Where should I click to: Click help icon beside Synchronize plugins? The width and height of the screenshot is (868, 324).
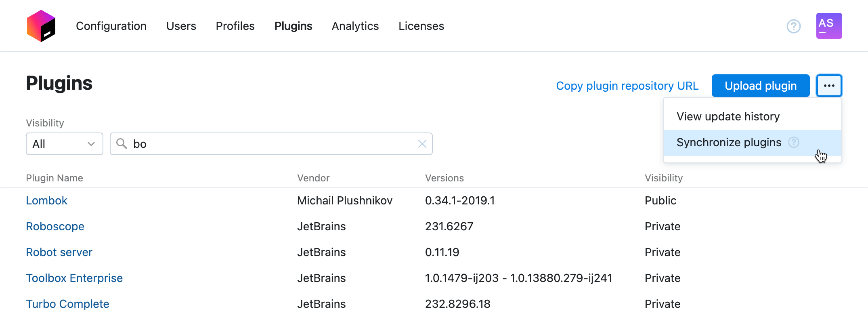[x=794, y=142]
